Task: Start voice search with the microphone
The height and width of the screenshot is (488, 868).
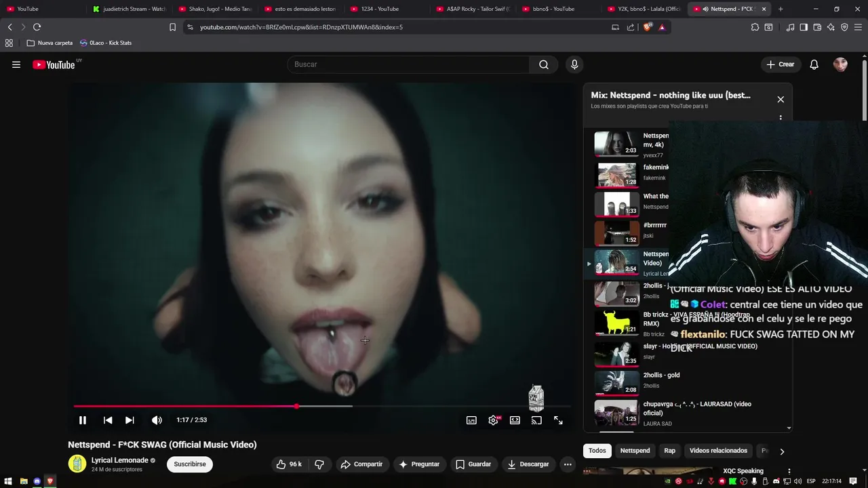Action: coord(574,64)
